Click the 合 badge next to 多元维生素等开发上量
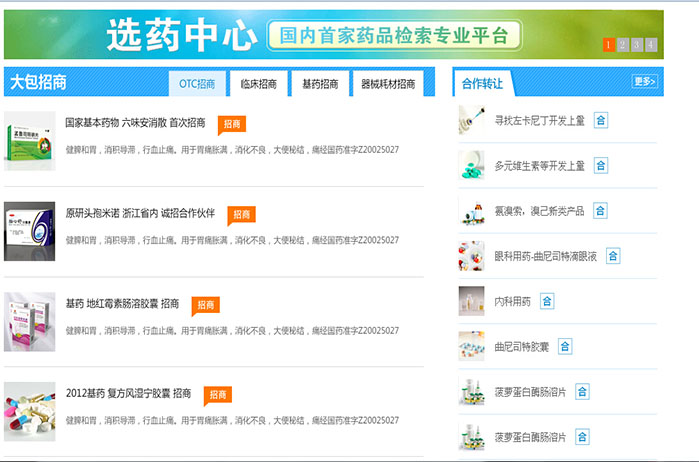Viewport: 699px width, 462px height. 600,165
